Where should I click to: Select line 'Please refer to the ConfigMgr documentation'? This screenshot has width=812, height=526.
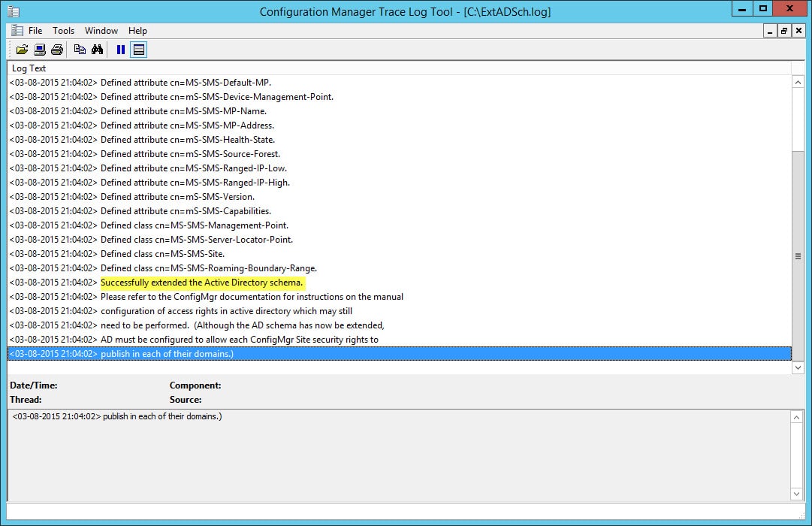click(x=400, y=297)
